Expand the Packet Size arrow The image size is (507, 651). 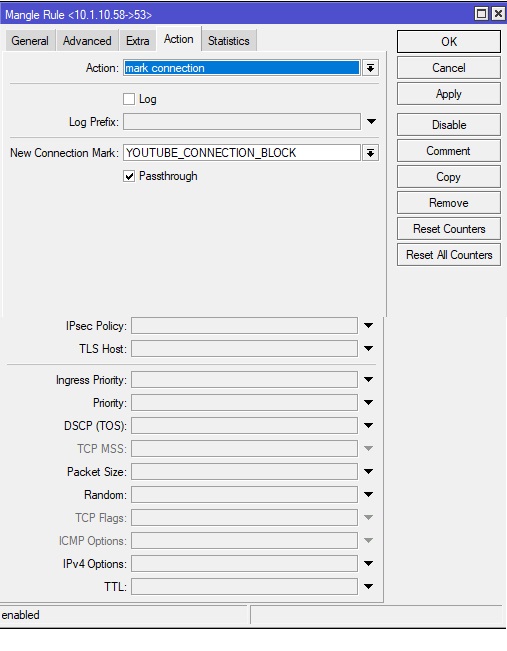click(368, 472)
